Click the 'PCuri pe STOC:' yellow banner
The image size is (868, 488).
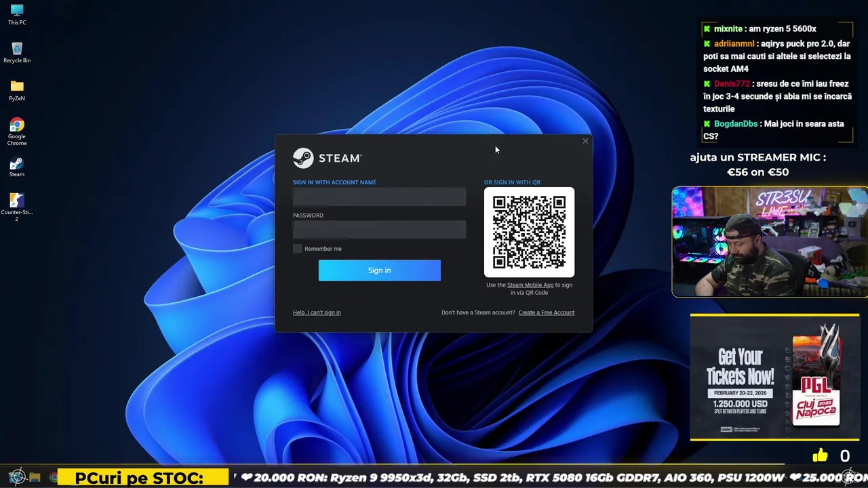[143, 478]
